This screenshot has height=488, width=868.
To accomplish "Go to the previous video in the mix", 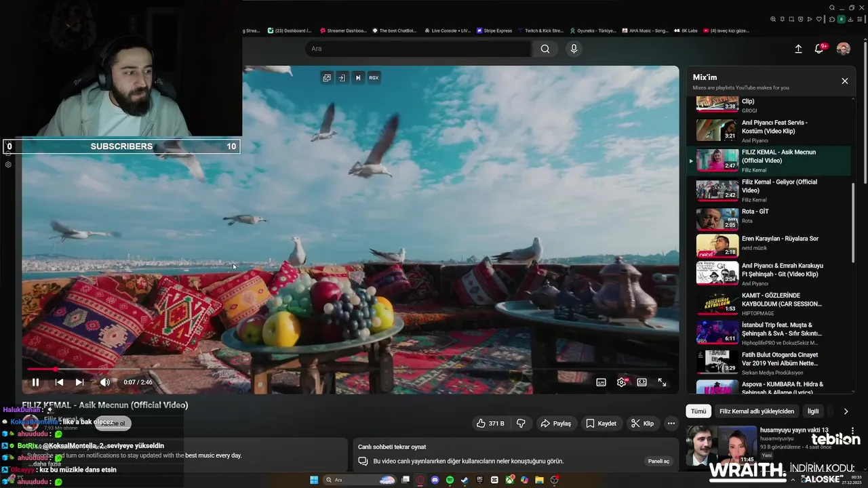I will [x=59, y=382].
